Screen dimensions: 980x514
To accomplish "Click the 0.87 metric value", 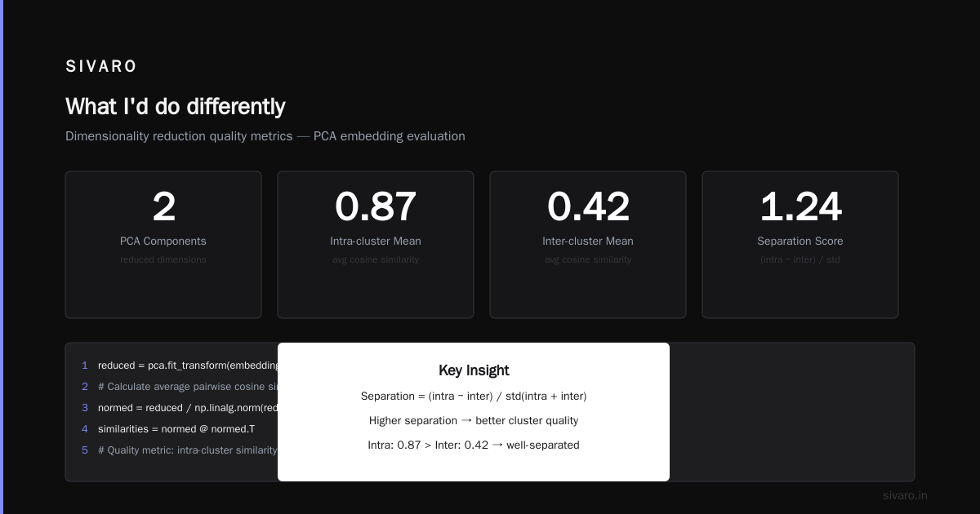I will pos(376,207).
